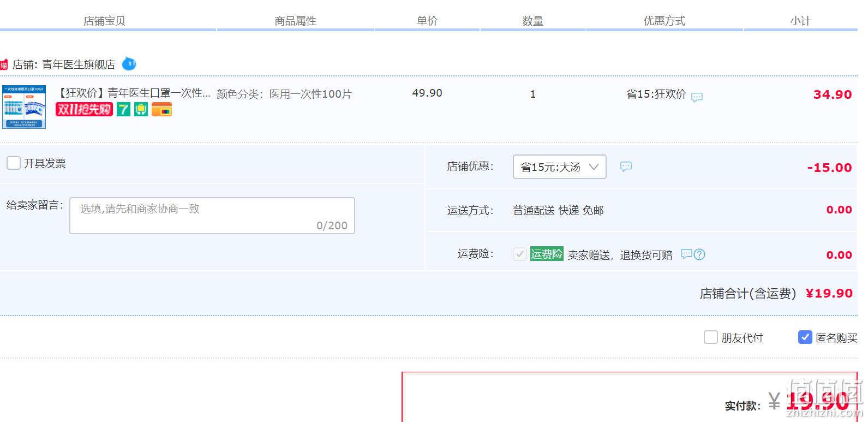Click the 普通配送 快递 免邮 shipping text
868x422 pixels.
(558, 210)
